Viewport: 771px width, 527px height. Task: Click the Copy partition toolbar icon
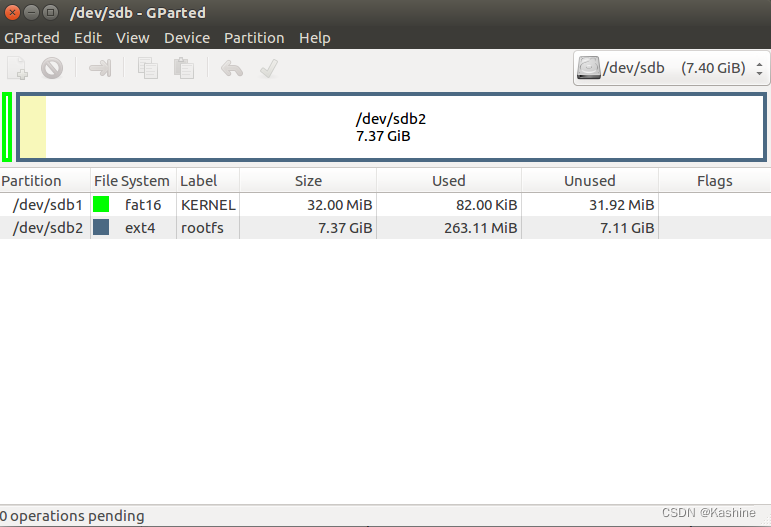(148, 69)
